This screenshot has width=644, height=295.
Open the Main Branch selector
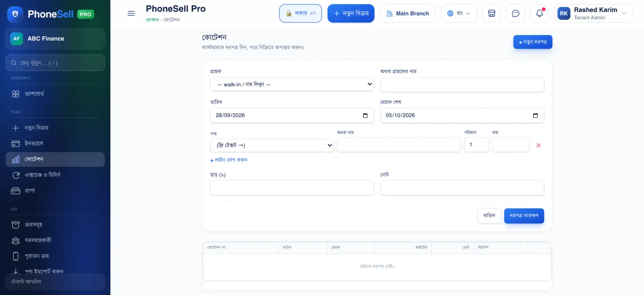pyautogui.click(x=407, y=13)
